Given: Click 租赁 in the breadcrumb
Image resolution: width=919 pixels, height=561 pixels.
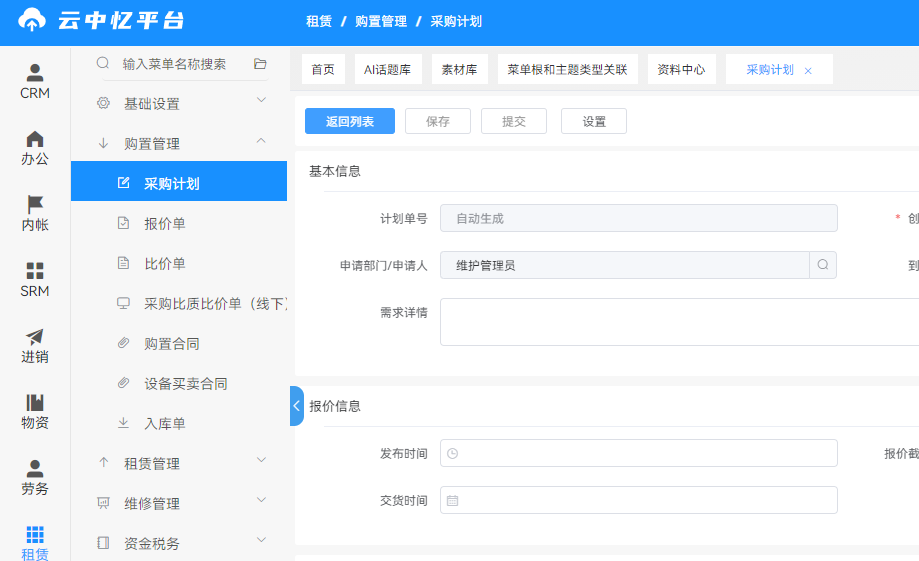Looking at the screenshot, I should [x=319, y=22].
